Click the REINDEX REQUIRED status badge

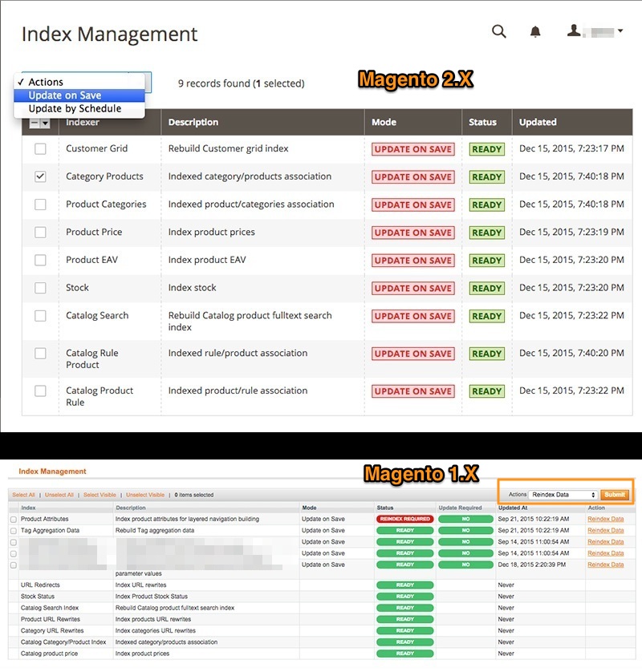[x=404, y=519]
